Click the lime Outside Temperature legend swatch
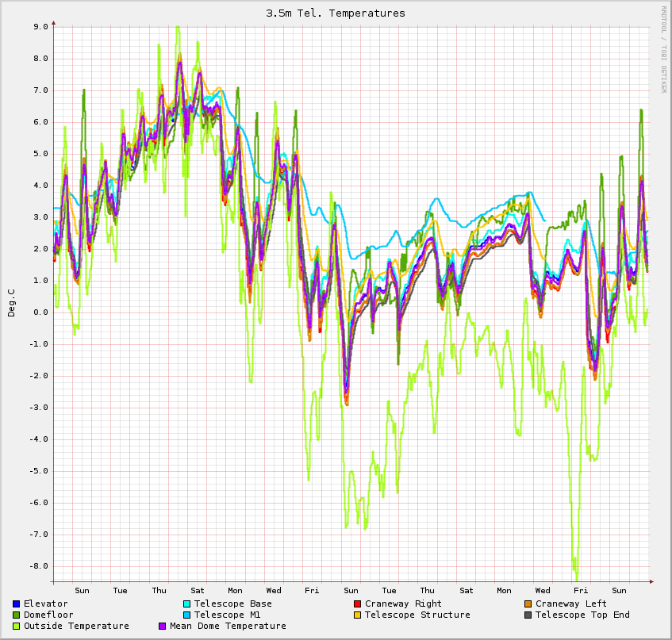The image size is (672, 640). point(16,627)
